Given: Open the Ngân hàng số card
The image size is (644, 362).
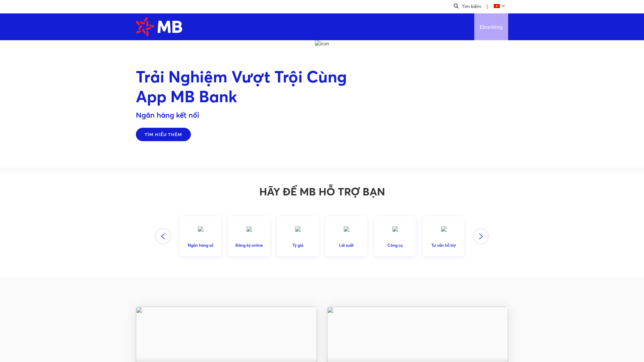Looking at the screenshot, I should point(201,236).
